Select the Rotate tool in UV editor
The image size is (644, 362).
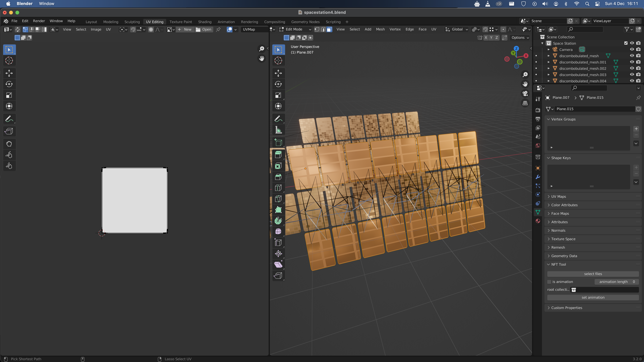click(x=9, y=84)
